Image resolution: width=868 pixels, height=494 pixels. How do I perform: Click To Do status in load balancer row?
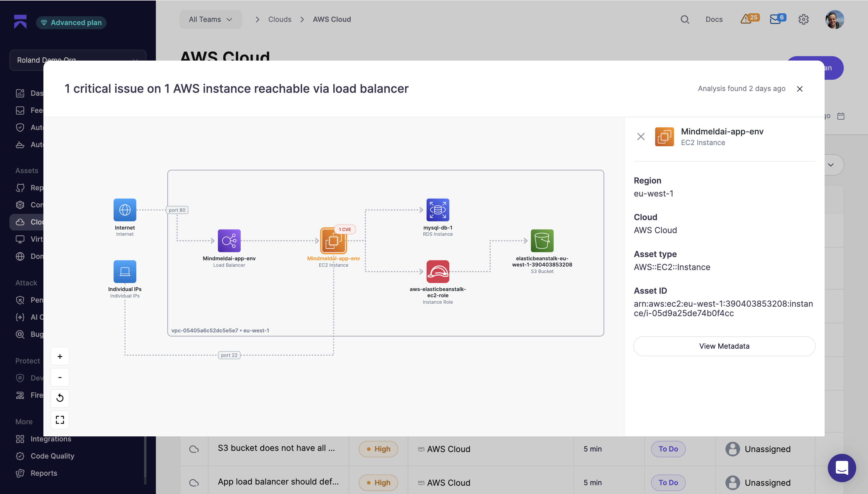click(x=668, y=482)
